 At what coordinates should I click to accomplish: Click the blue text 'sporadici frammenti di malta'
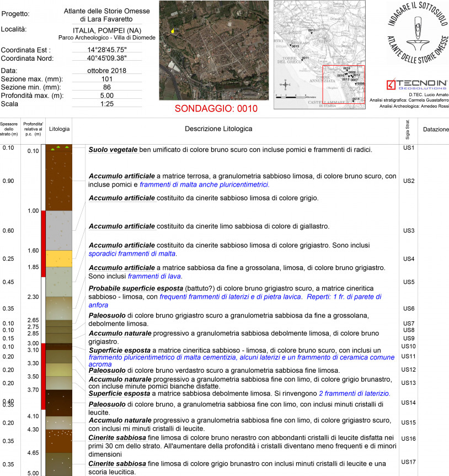point(132,253)
